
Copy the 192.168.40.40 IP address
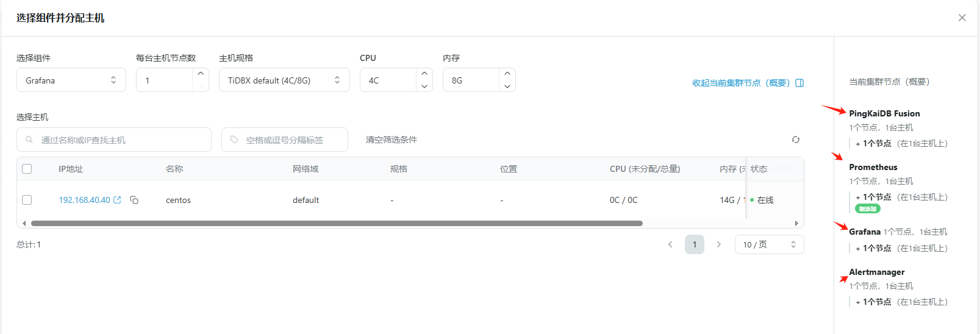click(x=134, y=200)
